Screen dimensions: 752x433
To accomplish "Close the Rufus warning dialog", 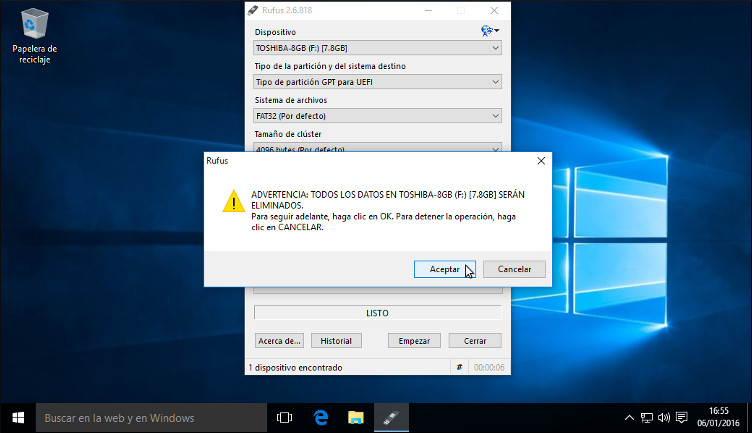I will tap(541, 161).
